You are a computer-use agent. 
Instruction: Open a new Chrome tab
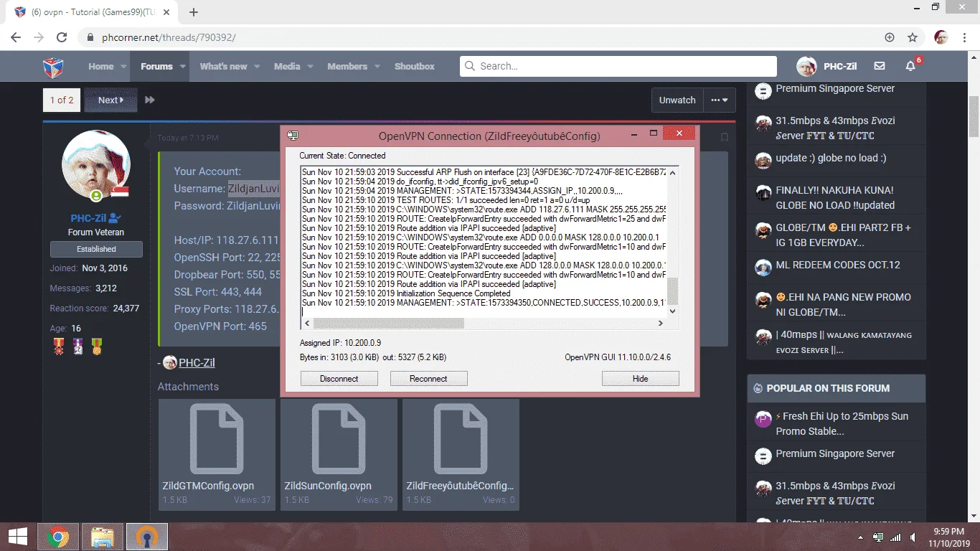click(x=194, y=12)
